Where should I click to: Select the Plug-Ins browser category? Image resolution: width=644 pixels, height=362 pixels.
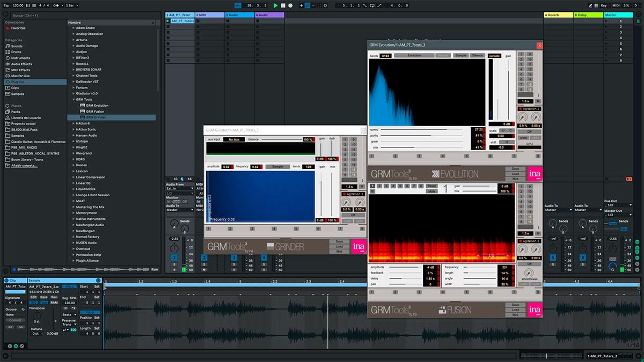[x=35, y=82]
